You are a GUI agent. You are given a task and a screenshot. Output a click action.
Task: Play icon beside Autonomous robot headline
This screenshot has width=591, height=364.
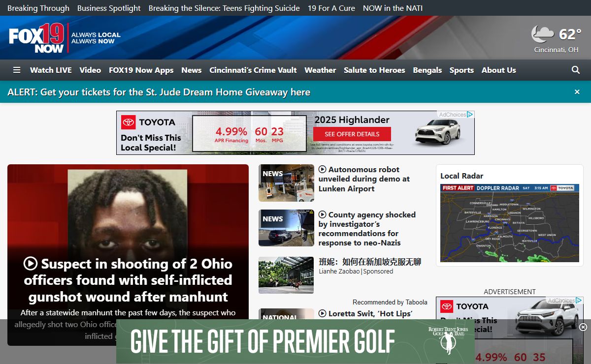pyautogui.click(x=323, y=169)
